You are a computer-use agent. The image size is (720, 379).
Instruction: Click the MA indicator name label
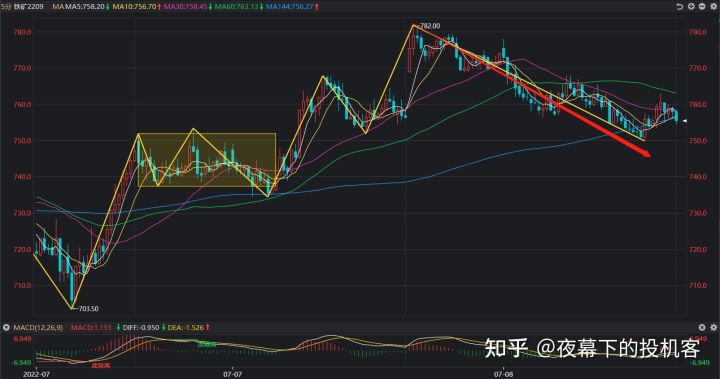click(57, 7)
